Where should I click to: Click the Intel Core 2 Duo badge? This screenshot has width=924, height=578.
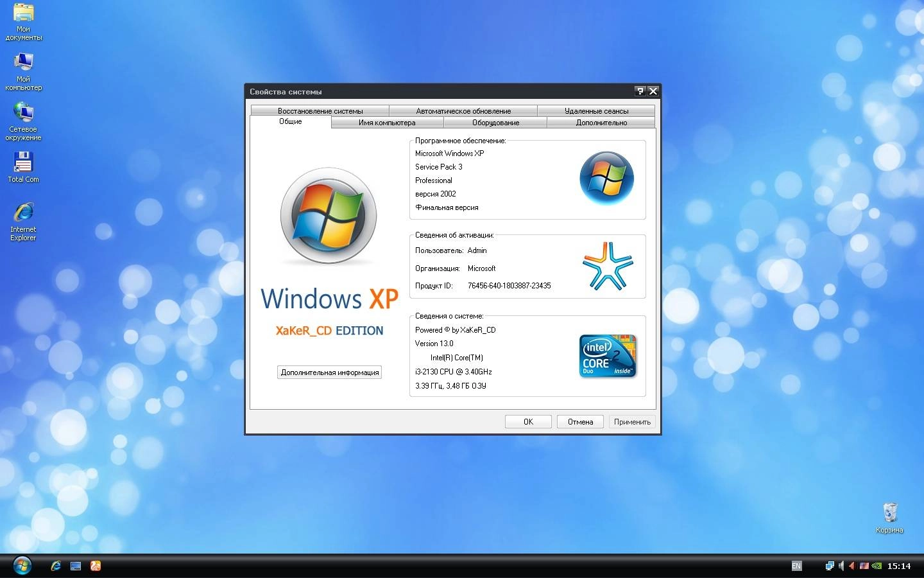tap(608, 356)
